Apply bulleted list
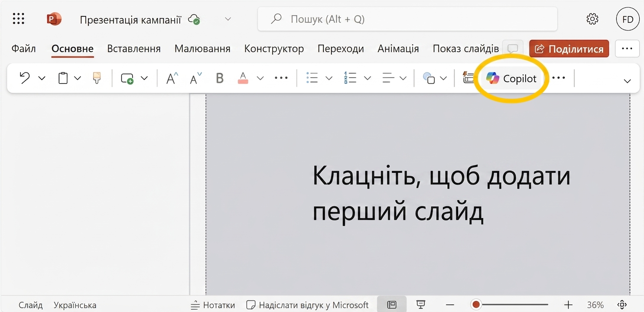Screen dimensions: 644x312 coord(312,78)
